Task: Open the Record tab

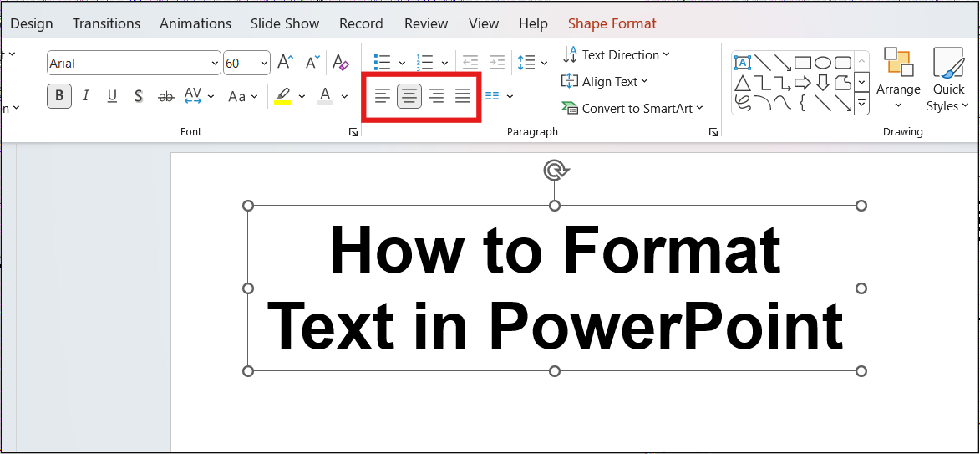Action: point(361,23)
